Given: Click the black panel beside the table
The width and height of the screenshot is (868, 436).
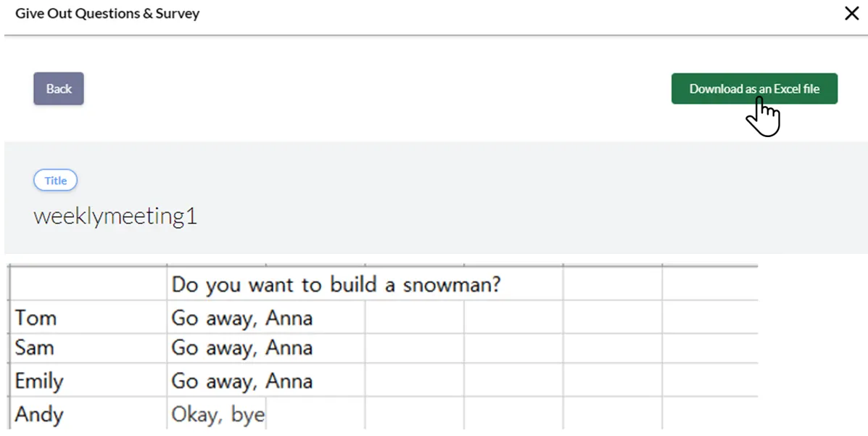Looking at the screenshot, I should click(x=825, y=345).
